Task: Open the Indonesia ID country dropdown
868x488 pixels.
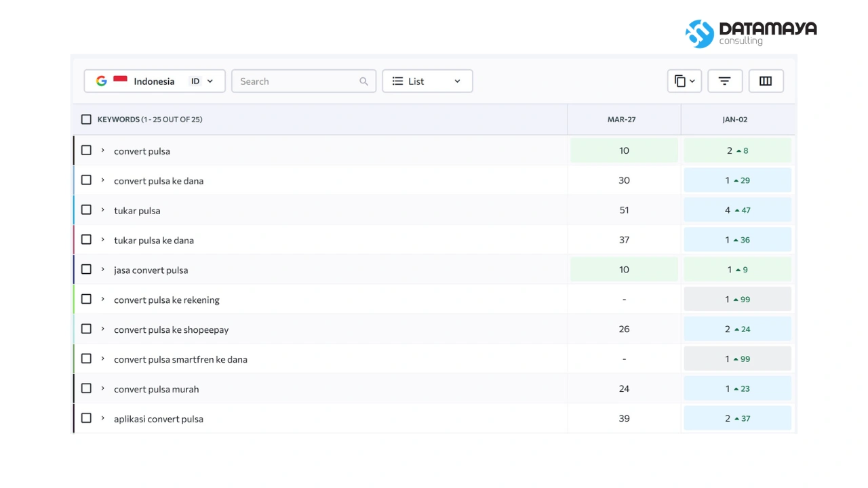Action: click(x=155, y=81)
